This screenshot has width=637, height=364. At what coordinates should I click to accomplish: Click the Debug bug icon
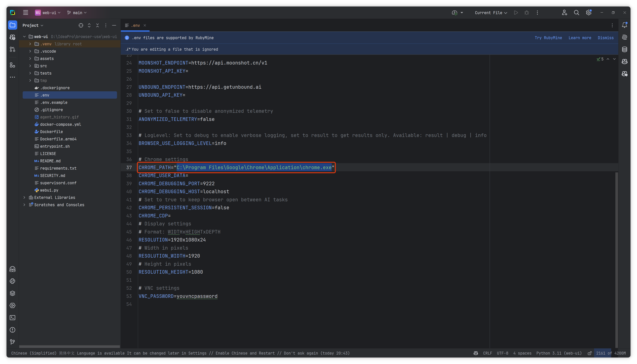[527, 13]
